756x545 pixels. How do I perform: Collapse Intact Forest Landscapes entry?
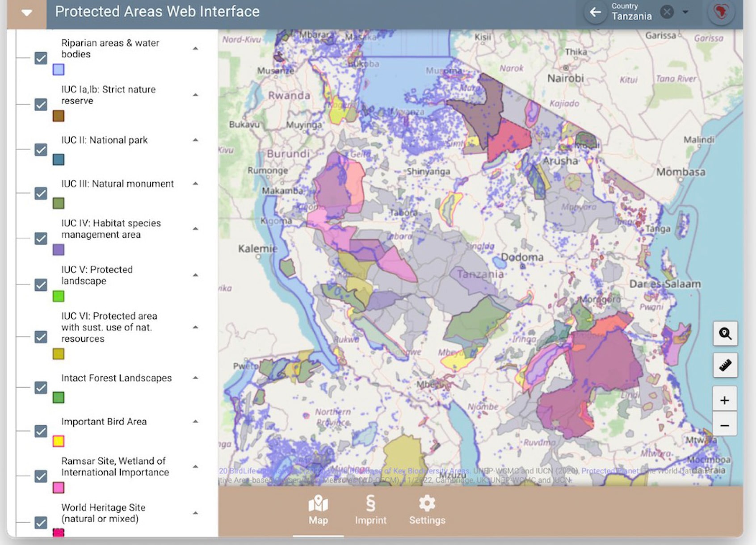pos(195,378)
